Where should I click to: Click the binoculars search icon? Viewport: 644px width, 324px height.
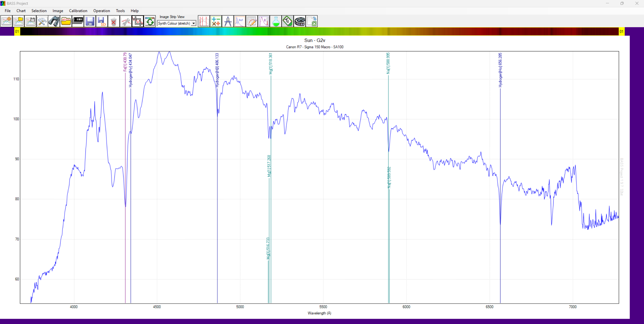(x=54, y=21)
